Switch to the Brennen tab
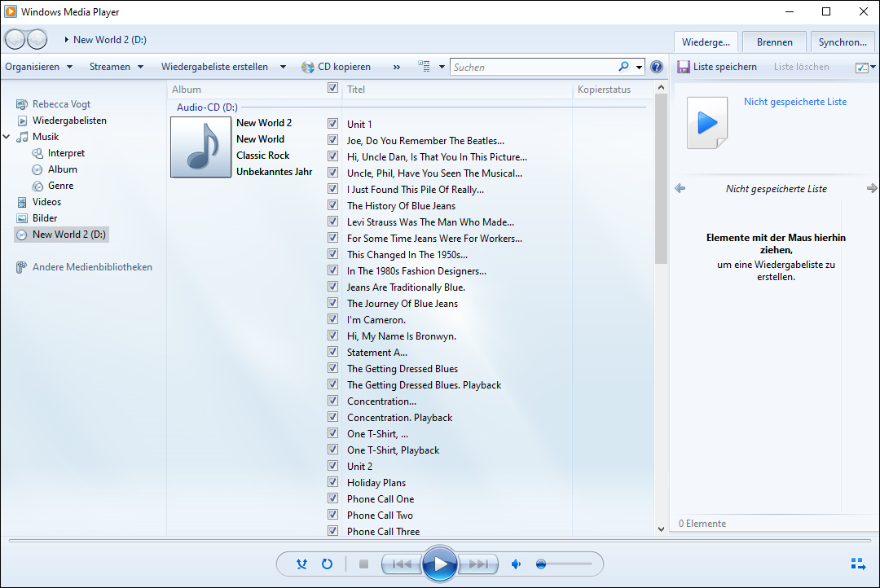Screen dimensions: 880x588 click(775, 42)
